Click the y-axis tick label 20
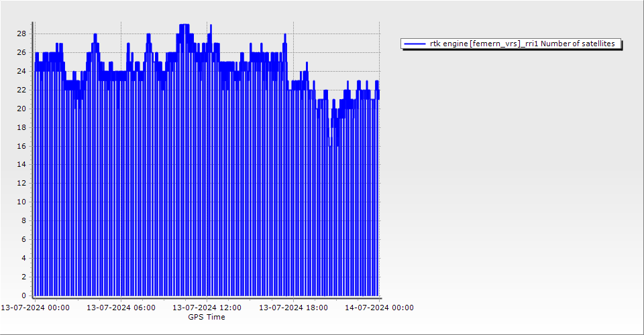The width and height of the screenshot is (644, 335). [x=21, y=109]
